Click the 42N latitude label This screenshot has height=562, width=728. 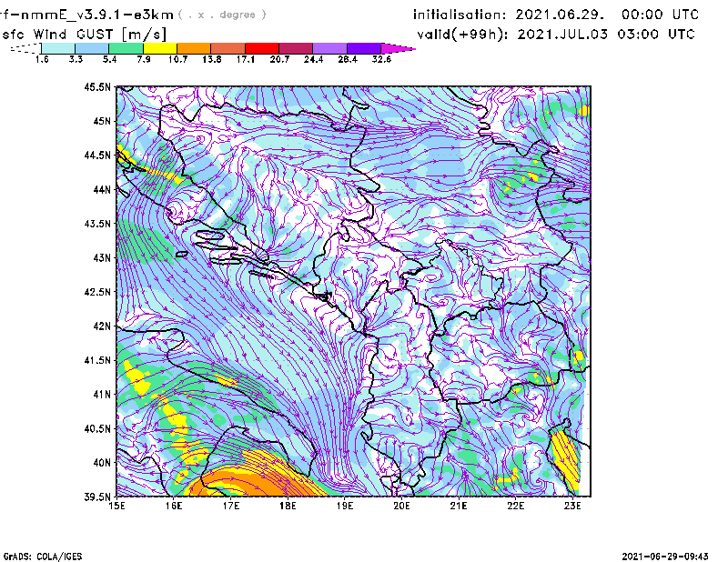tap(102, 326)
